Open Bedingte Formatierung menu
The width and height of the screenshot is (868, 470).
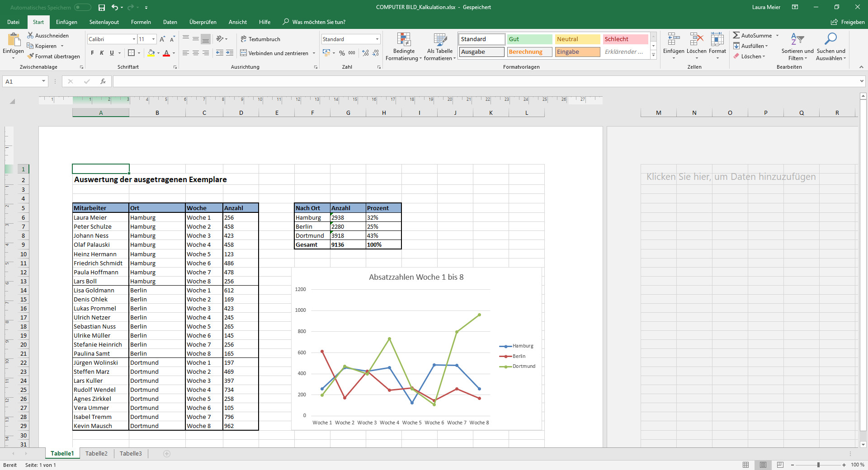point(403,47)
